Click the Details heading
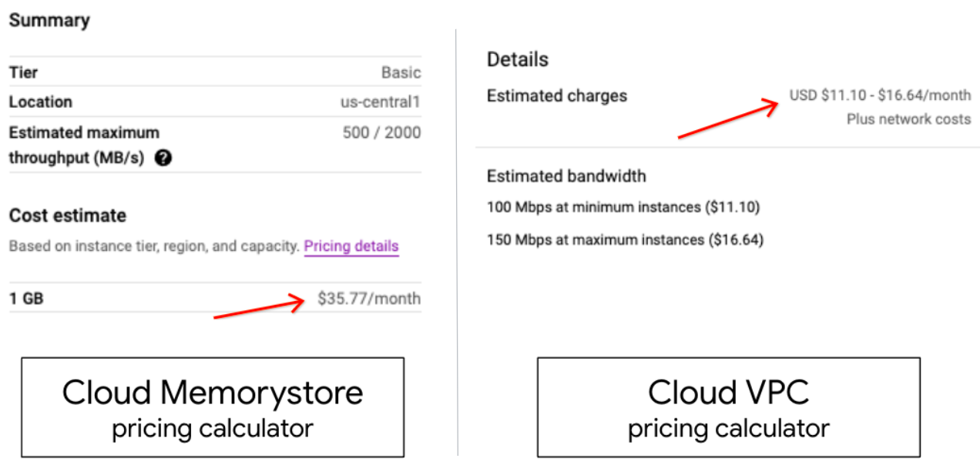The width and height of the screenshot is (980, 465). click(518, 59)
